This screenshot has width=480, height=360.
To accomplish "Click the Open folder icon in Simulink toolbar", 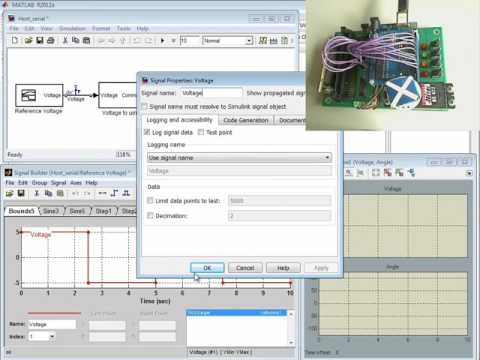I will (28, 41).
